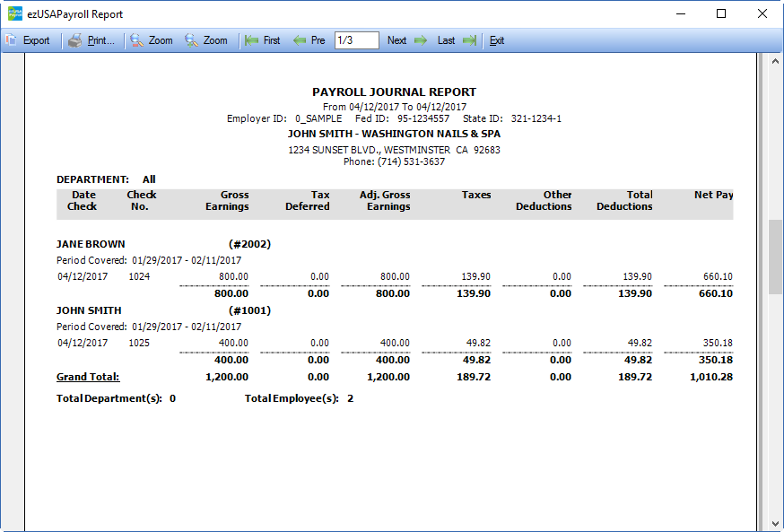The height and width of the screenshot is (532, 784).
Task: Click the Export text label
Action: [37, 40]
